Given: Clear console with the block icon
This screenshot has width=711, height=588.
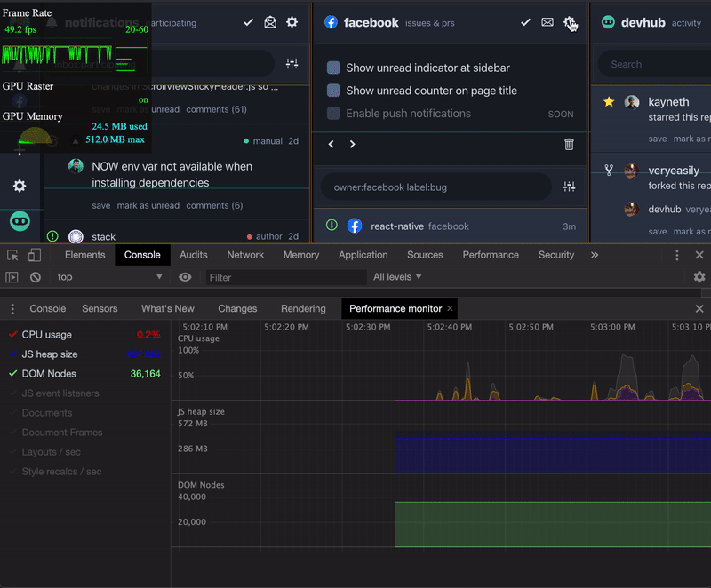Looking at the screenshot, I should point(36,277).
